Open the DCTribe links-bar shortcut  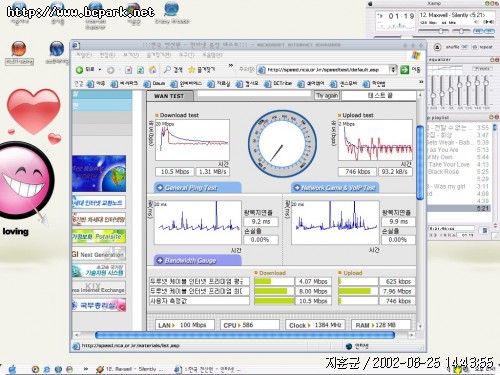tap(278, 84)
